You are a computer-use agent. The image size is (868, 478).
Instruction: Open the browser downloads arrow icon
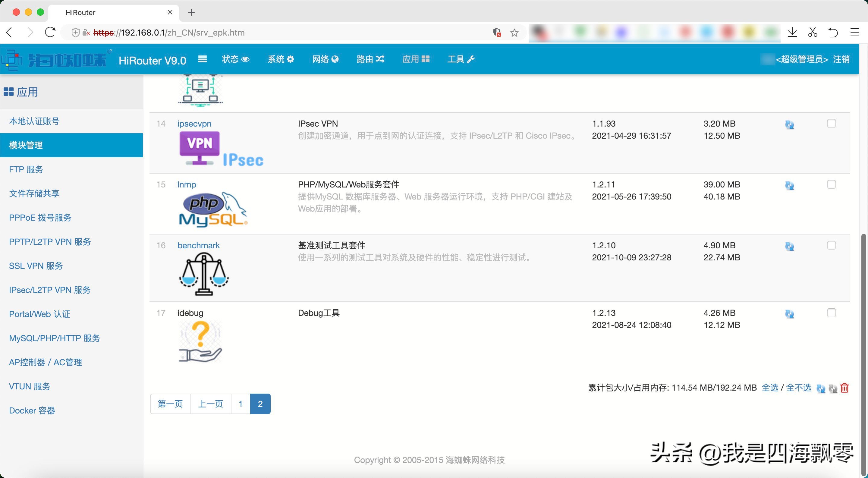coord(792,32)
